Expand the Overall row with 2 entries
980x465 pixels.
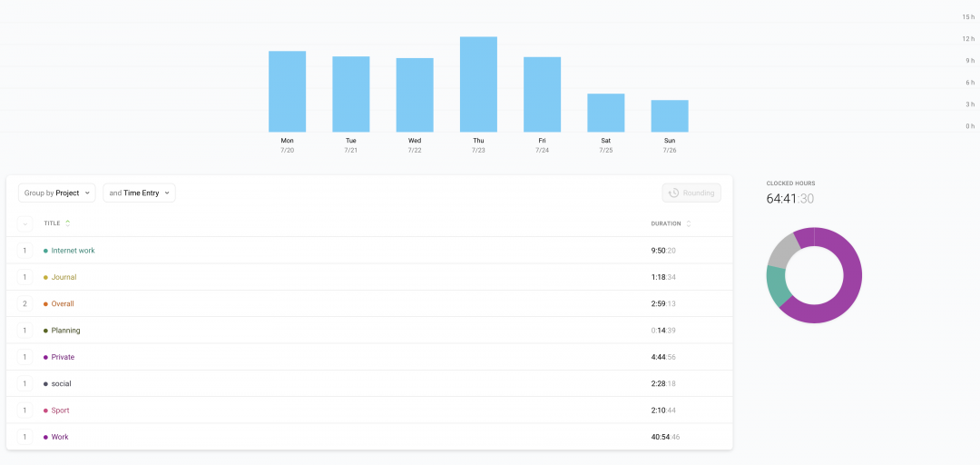(x=24, y=304)
